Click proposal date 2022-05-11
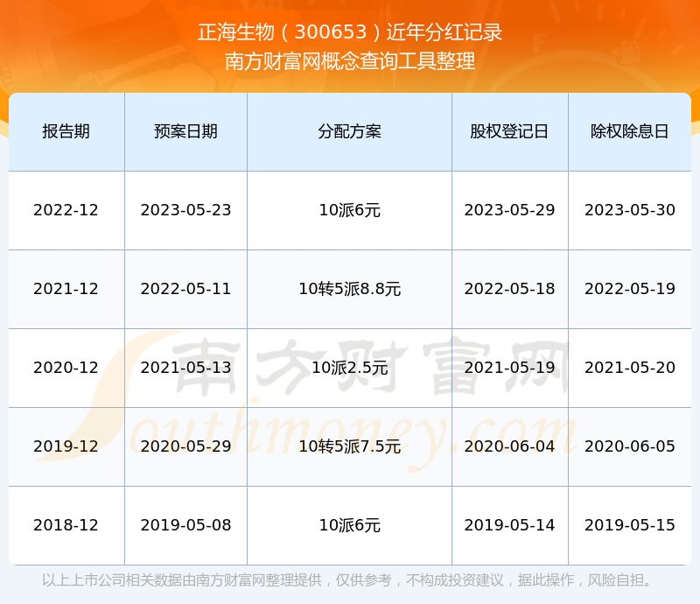The height and width of the screenshot is (604, 700). point(185,289)
